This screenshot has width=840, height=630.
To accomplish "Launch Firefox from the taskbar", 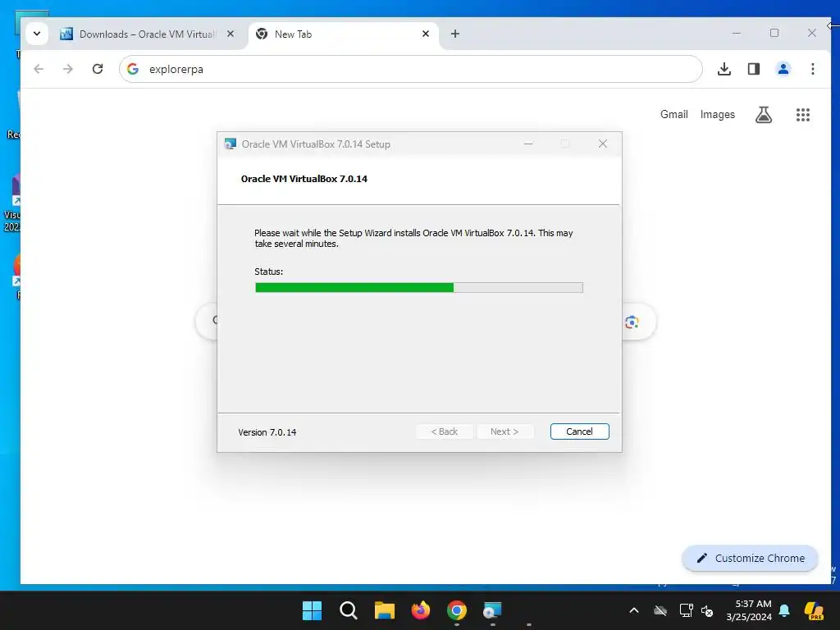I will [x=421, y=610].
